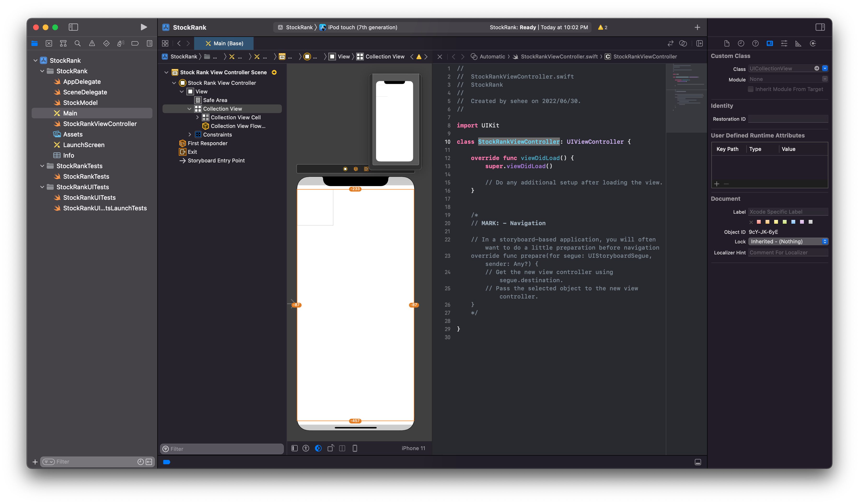Collapse the StockRankTests folder

pos(42,166)
